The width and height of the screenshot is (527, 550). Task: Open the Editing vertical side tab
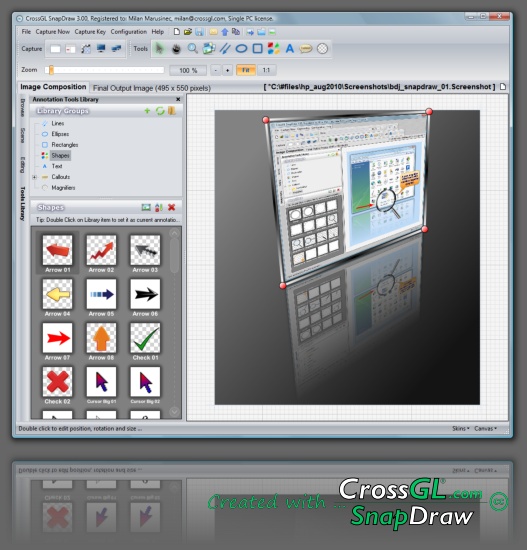pos(22,165)
